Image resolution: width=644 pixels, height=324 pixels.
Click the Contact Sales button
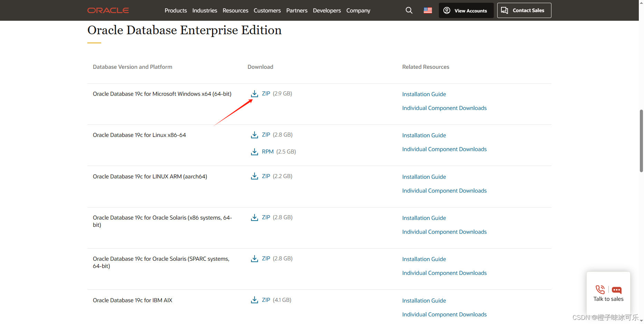click(x=524, y=10)
